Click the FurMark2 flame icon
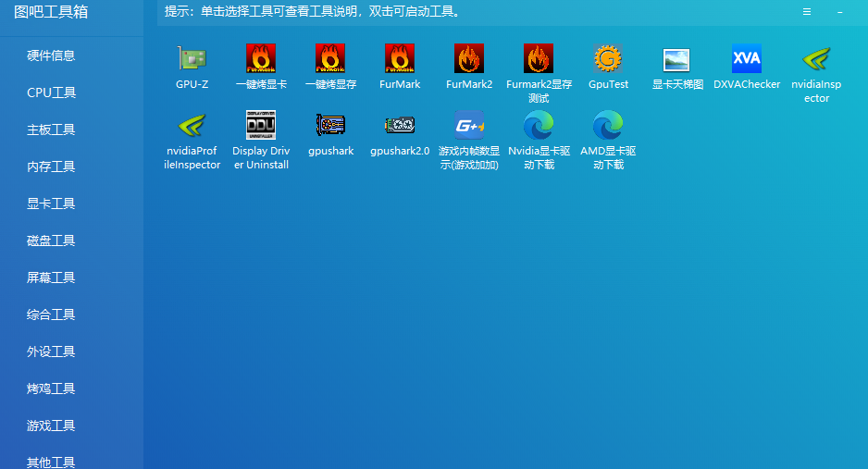 click(x=469, y=58)
